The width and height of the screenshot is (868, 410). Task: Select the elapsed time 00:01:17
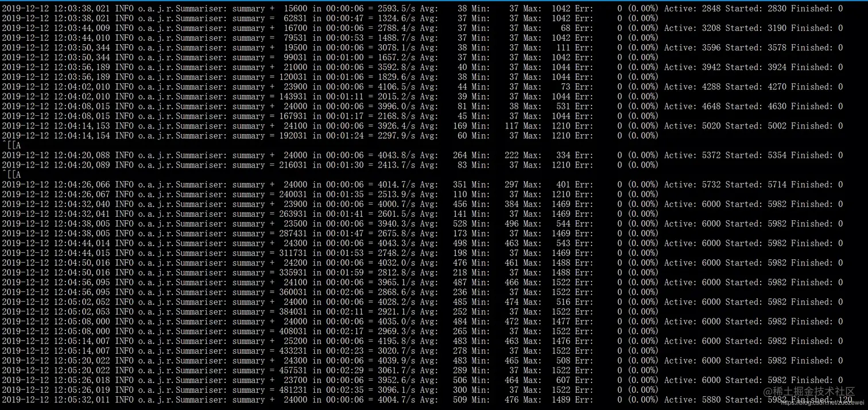(344, 116)
